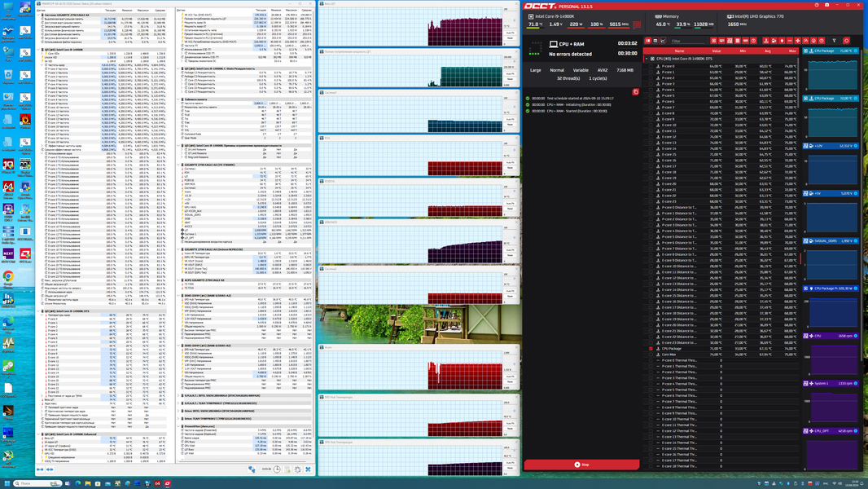Check the Core Max sensor checkbox

tap(651, 355)
